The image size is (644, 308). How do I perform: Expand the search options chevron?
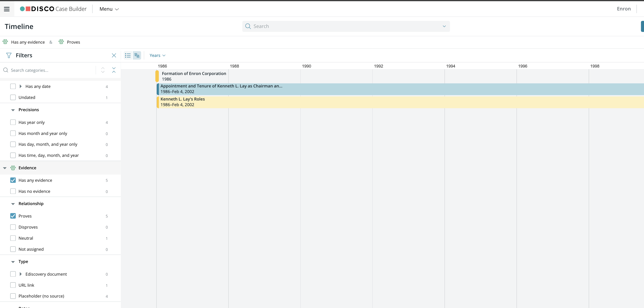(x=444, y=26)
